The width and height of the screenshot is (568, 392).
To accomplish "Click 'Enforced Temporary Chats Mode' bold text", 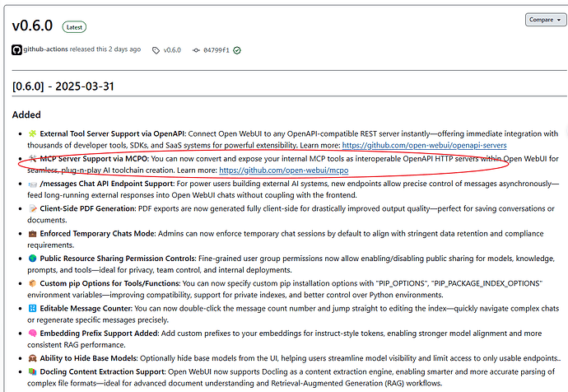I will 98,234.
